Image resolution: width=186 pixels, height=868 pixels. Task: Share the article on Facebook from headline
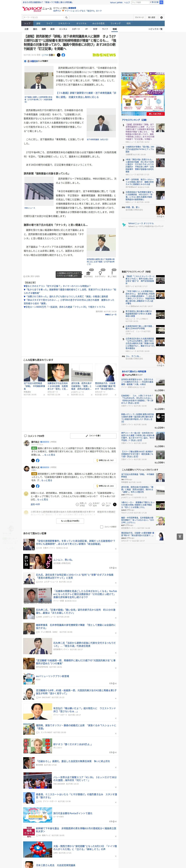(63, 55)
